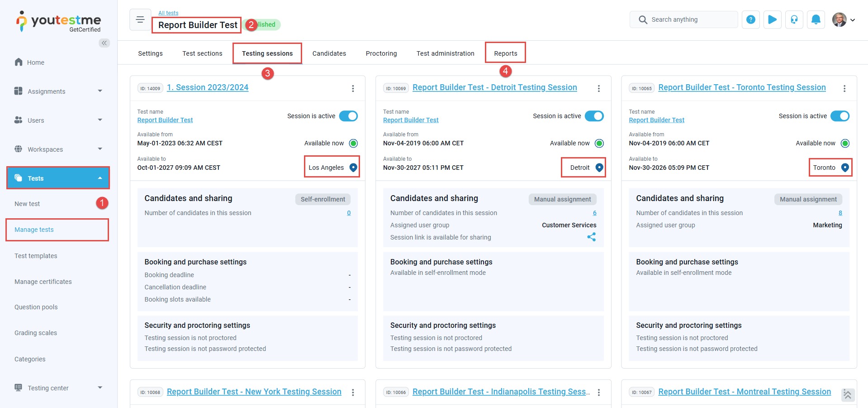Switch to the Candidates tab
This screenshot has width=868, height=408.
329,53
